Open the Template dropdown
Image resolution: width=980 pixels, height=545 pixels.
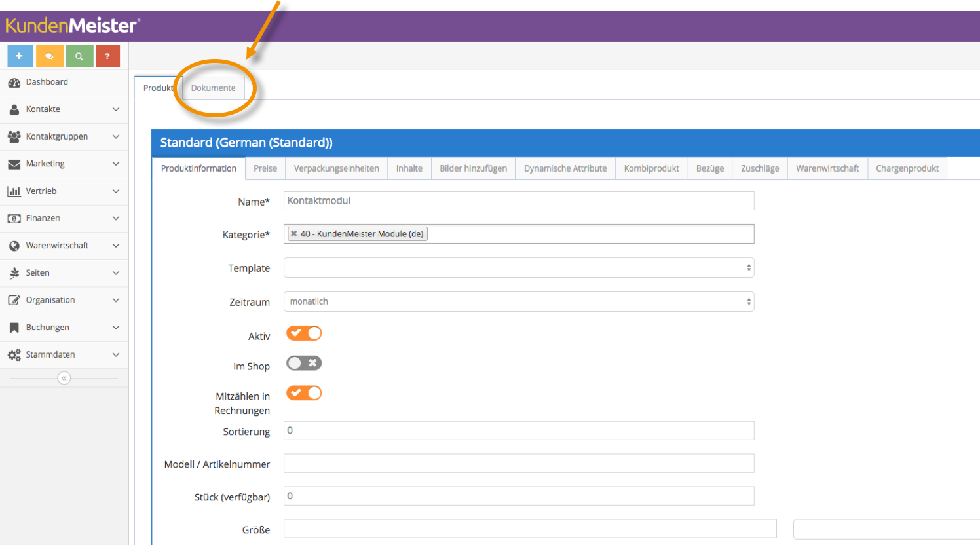click(x=519, y=268)
